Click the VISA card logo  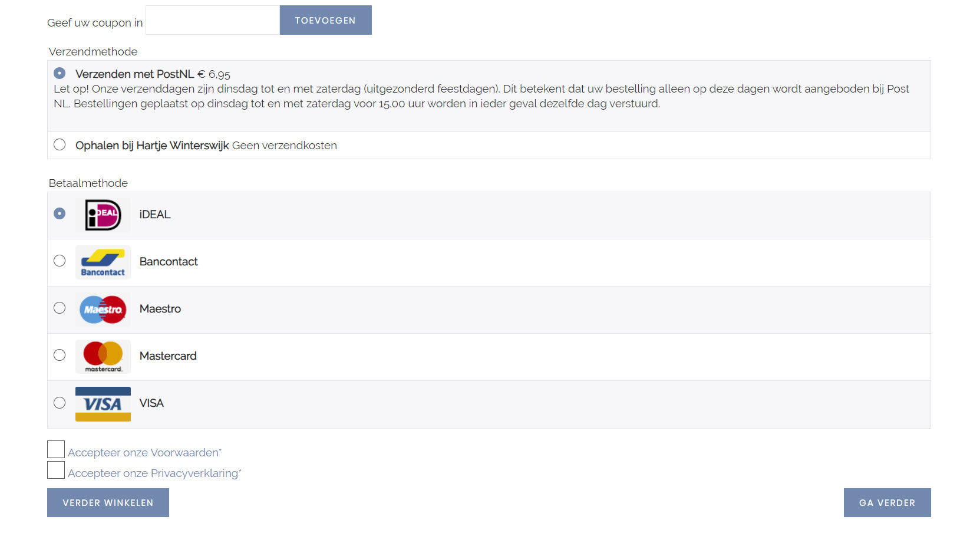point(103,404)
